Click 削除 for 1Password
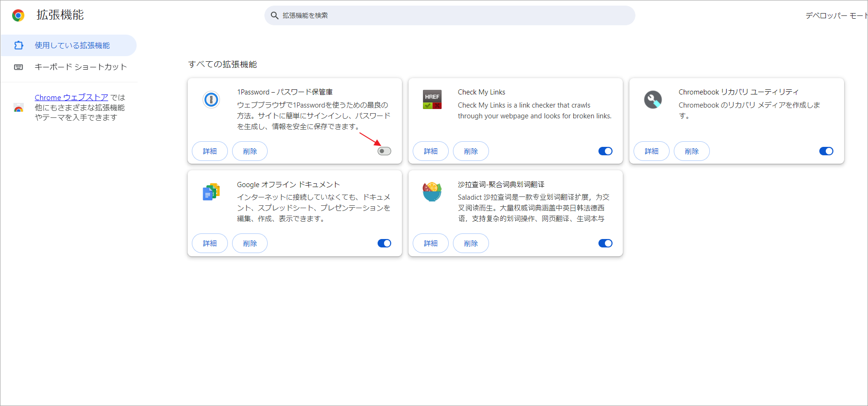The width and height of the screenshot is (868, 406). pos(250,151)
